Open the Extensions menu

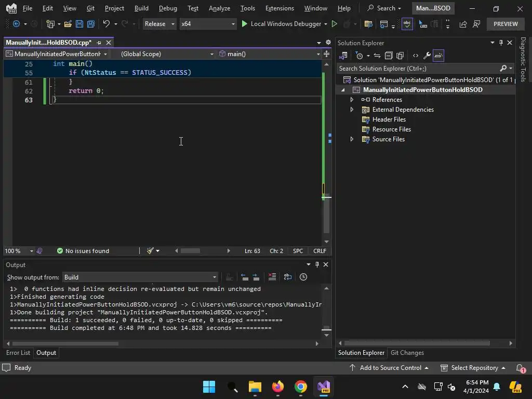[280, 8]
